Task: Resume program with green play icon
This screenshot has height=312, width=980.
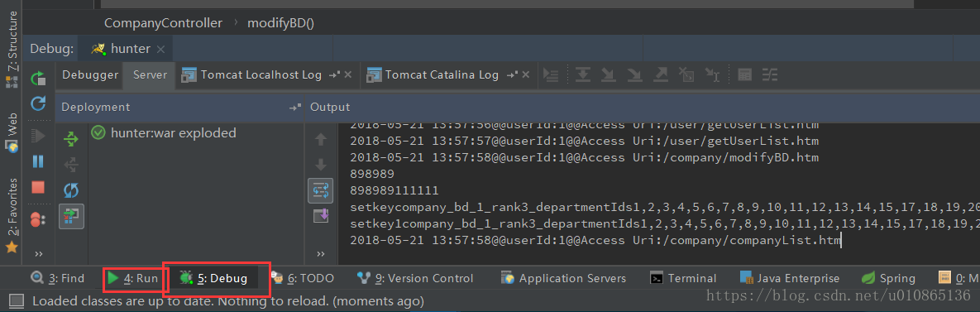Action: pos(39,136)
